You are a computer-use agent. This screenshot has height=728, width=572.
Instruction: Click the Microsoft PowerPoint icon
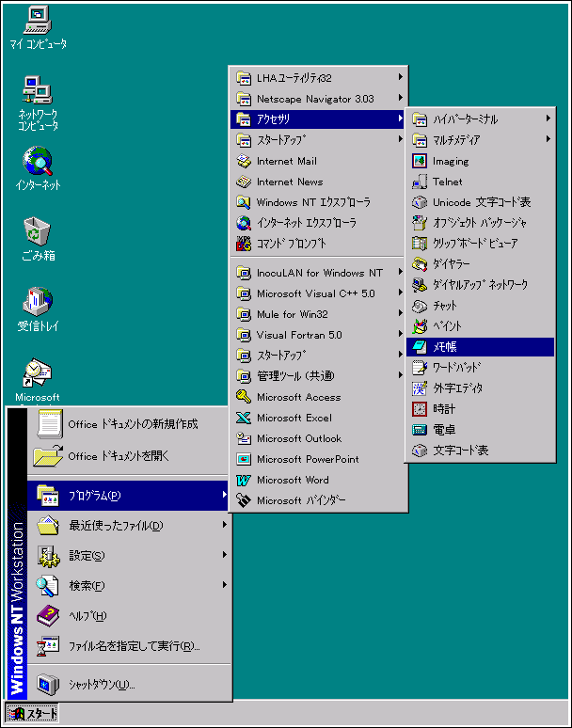click(x=244, y=459)
